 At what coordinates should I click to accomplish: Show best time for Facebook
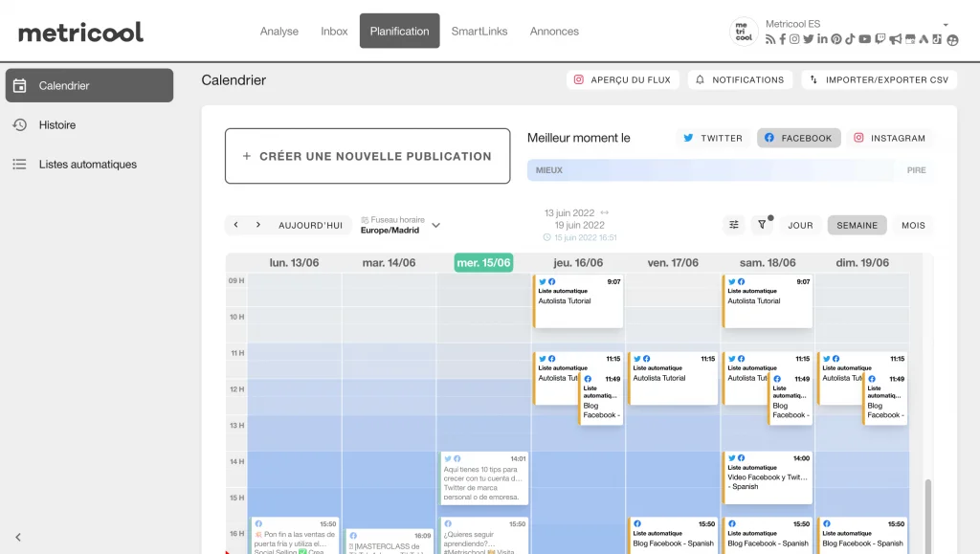pyautogui.click(x=799, y=138)
